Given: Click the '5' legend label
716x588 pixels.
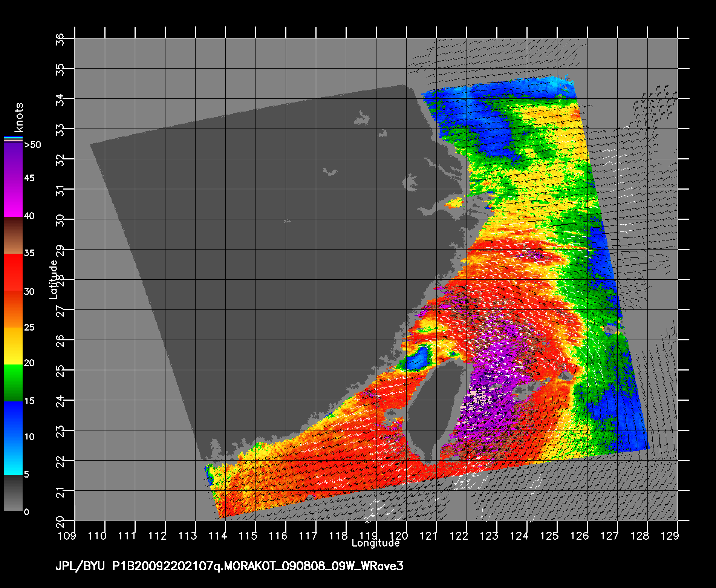Looking at the screenshot, I should click(x=26, y=474).
